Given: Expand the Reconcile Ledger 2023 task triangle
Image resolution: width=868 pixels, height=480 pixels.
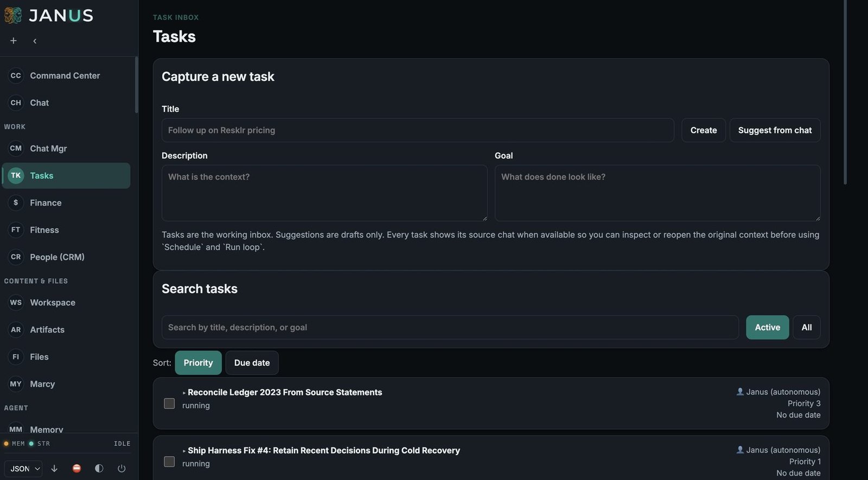Looking at the screenshot, I should (184, 393).
